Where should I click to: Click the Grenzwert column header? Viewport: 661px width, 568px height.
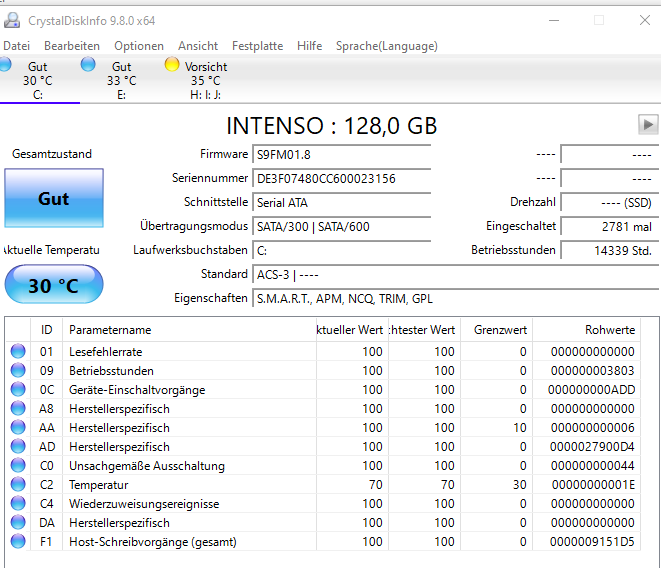(x=497, y=330)
